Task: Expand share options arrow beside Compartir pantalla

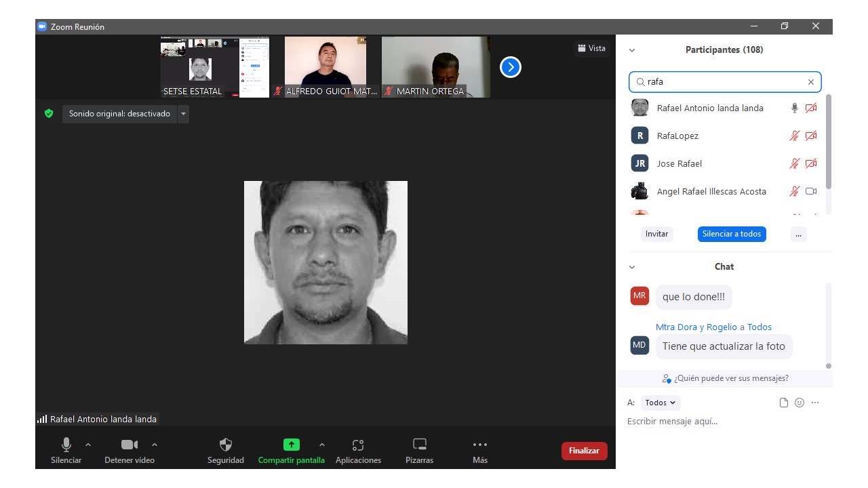Action: [x=322, y=445]
